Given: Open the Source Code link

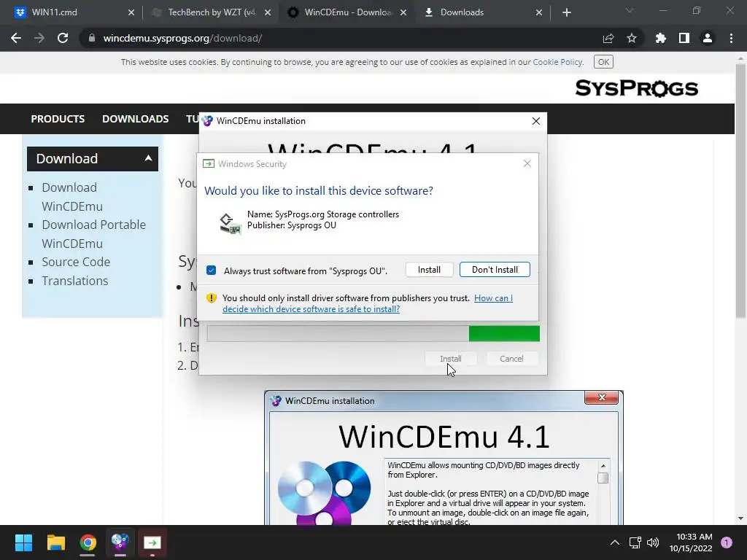Looking at the screenshot, I should click(76, 262).
